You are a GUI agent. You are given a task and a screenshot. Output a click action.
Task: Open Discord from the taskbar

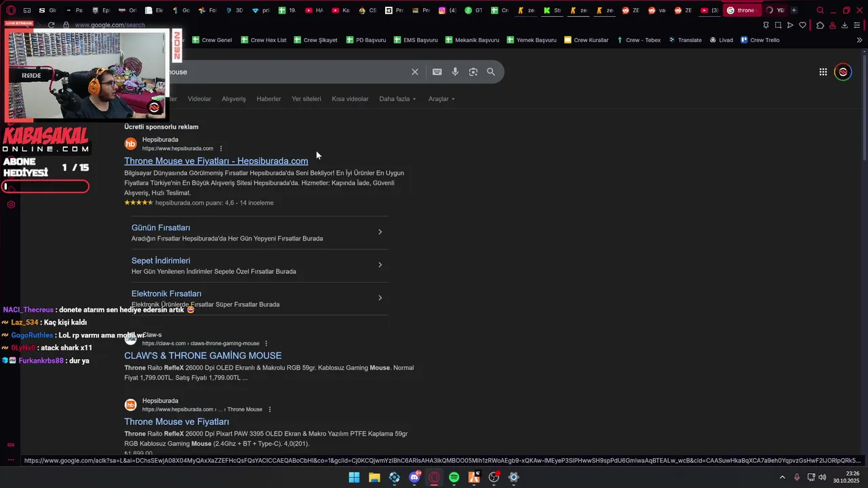pos(414,477)
